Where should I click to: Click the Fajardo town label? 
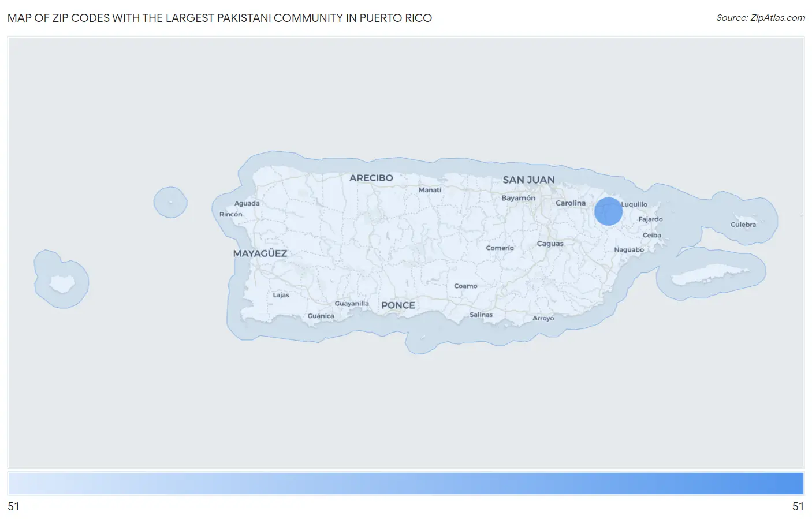click(650, 219)
